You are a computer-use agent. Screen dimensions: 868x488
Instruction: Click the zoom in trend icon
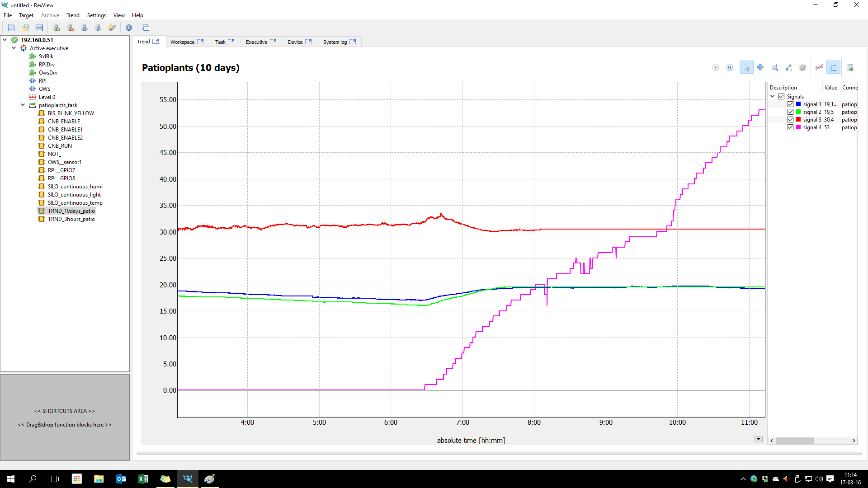(x=775, y=67)
